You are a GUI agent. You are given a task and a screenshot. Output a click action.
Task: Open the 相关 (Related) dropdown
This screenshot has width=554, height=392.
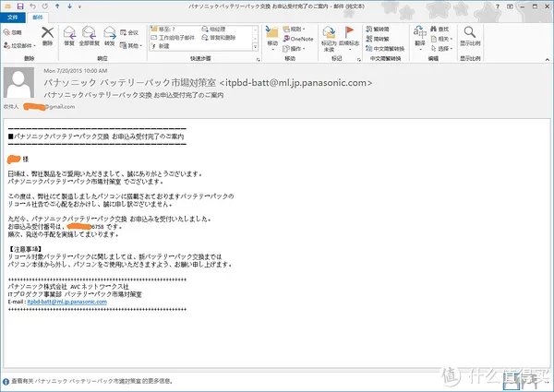tap(441, 39)
